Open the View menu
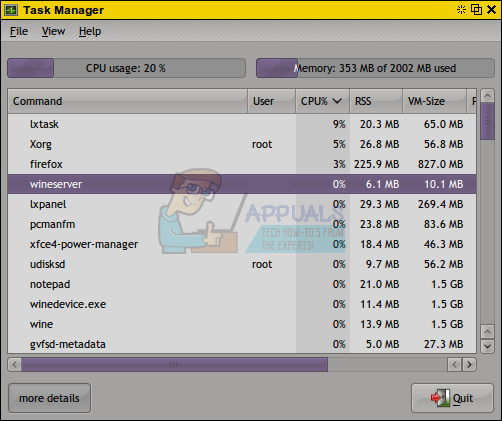Screen dimensions: 502x421 point(53,31)
